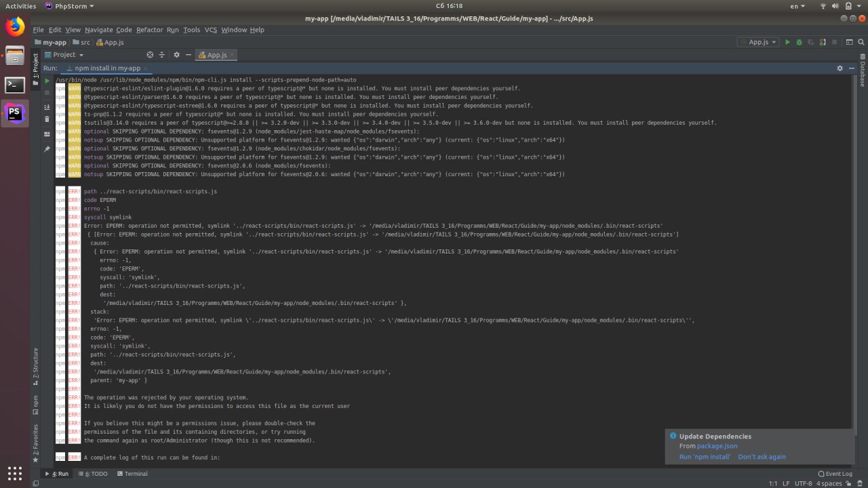Open the Tools menu
The height and width of the screenshot is (488, 868).
click(192, 30)
